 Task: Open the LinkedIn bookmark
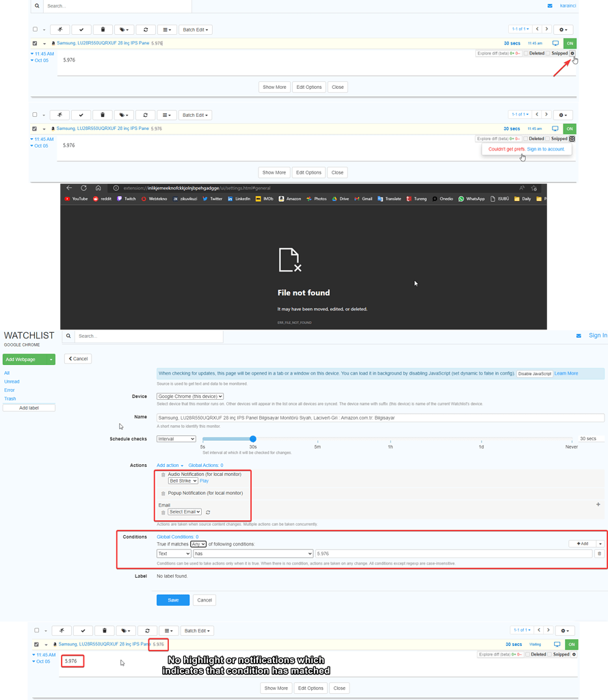(x=239, y=199)
